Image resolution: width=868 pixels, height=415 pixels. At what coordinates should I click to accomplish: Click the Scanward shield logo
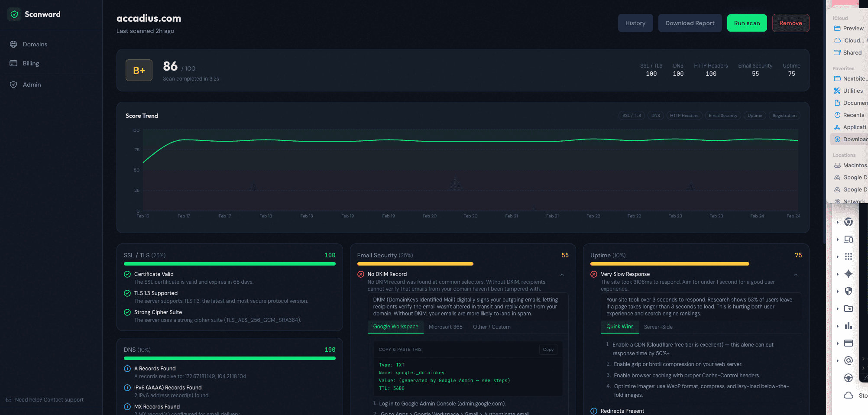pyautogui.click(x=14, y=14)
